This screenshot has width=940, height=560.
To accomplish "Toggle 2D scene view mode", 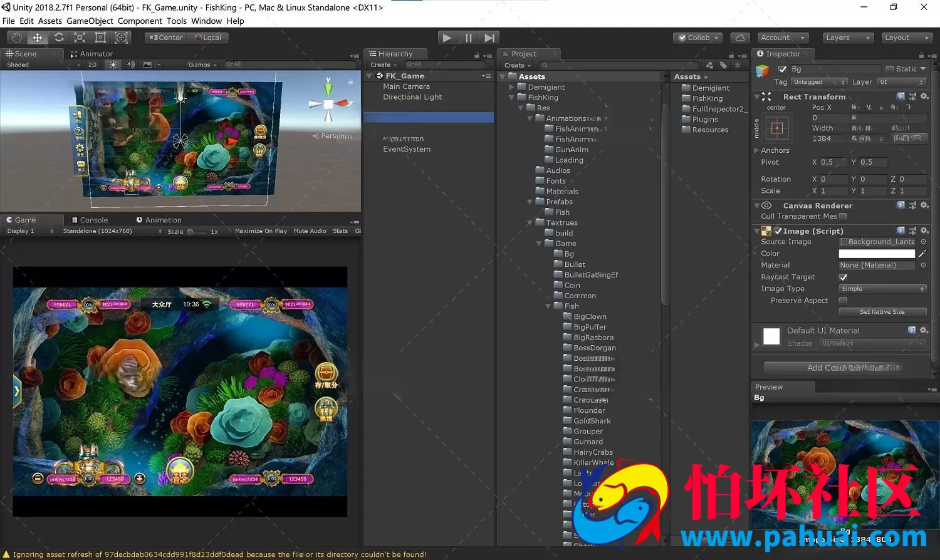I will 93,65.
